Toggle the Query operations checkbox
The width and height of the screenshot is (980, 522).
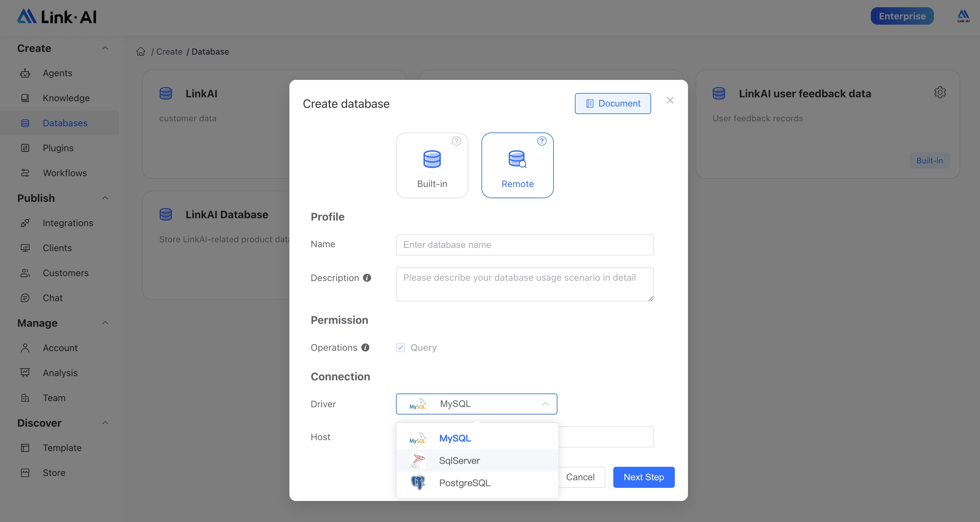pyautogui.click(x=400, y=347)
